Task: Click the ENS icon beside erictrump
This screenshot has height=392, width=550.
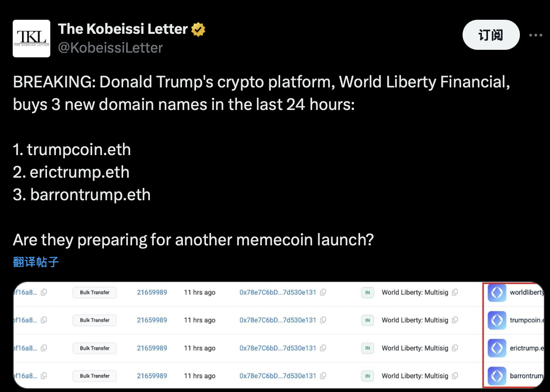Action: pyautogui.click(x=497, y=348)
